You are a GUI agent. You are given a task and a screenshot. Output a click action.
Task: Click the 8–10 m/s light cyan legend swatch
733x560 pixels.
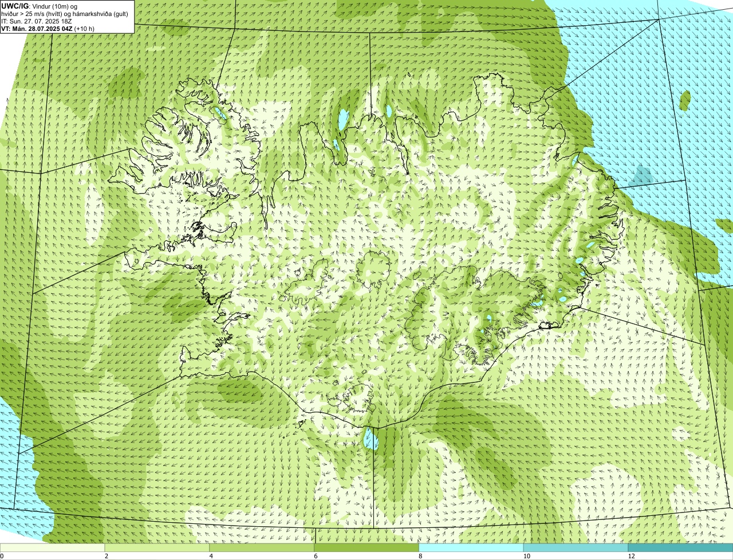click(471, 547)
